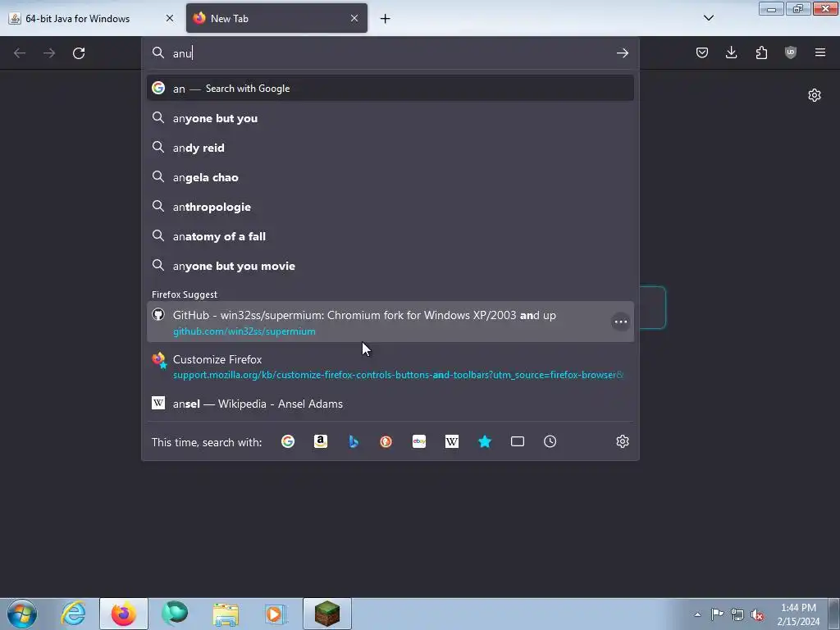The width and height of the screenshot is (840, 630).
Task: Reload the current page
Action: (x=79, y=53)
